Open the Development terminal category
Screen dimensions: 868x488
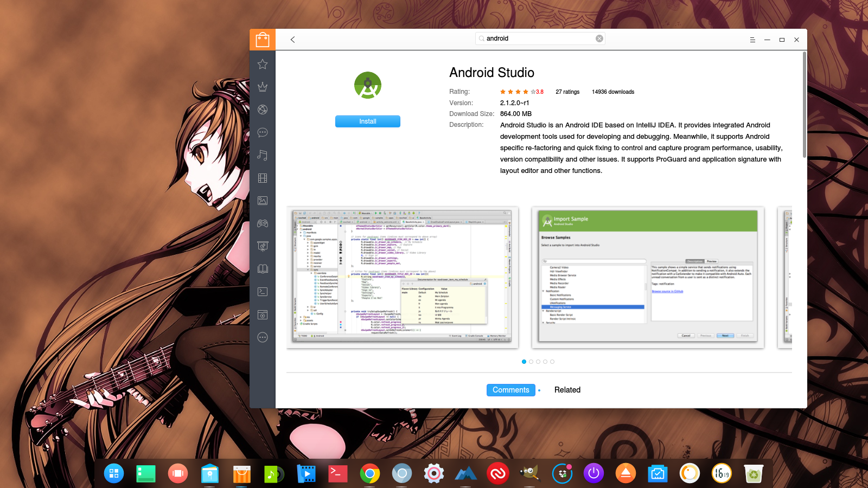pos(263,292)
